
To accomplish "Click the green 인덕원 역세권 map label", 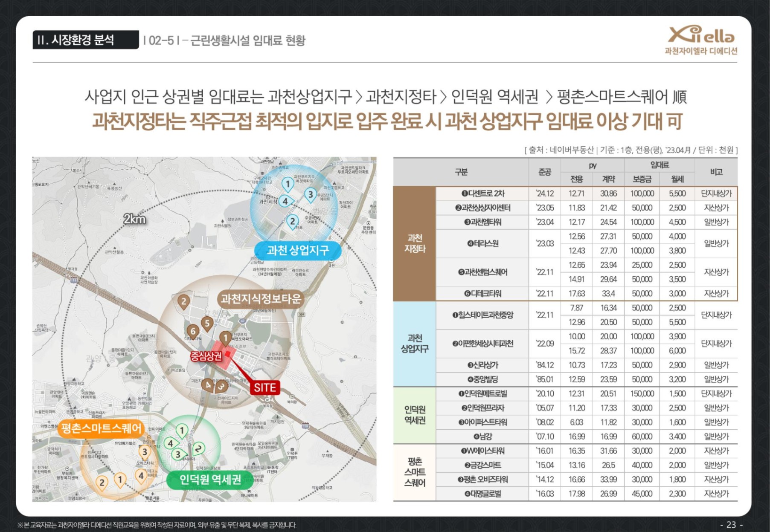I will click(x=210, y=480).
